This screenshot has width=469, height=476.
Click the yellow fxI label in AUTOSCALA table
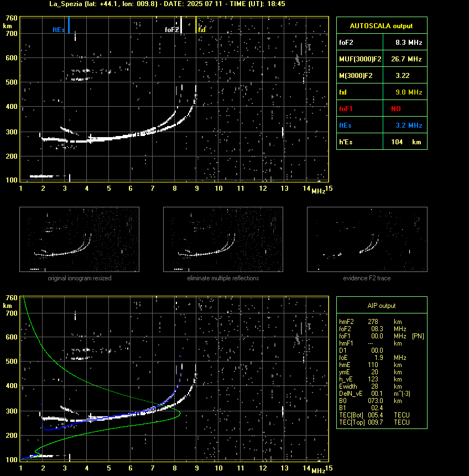pos(343,92)
